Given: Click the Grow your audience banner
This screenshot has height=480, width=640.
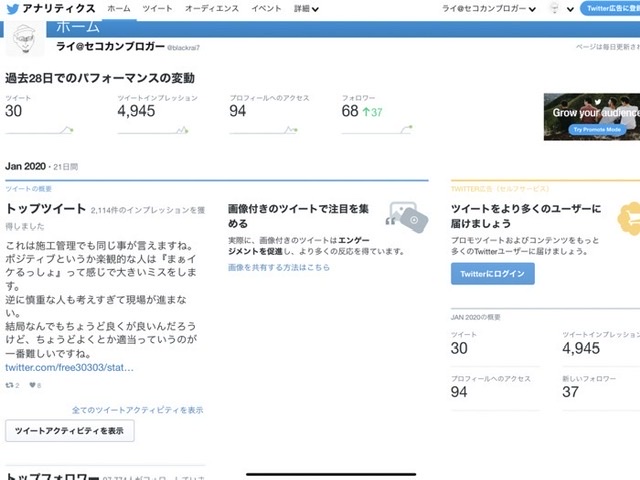Looking at the screenshot, I should 592,117.
